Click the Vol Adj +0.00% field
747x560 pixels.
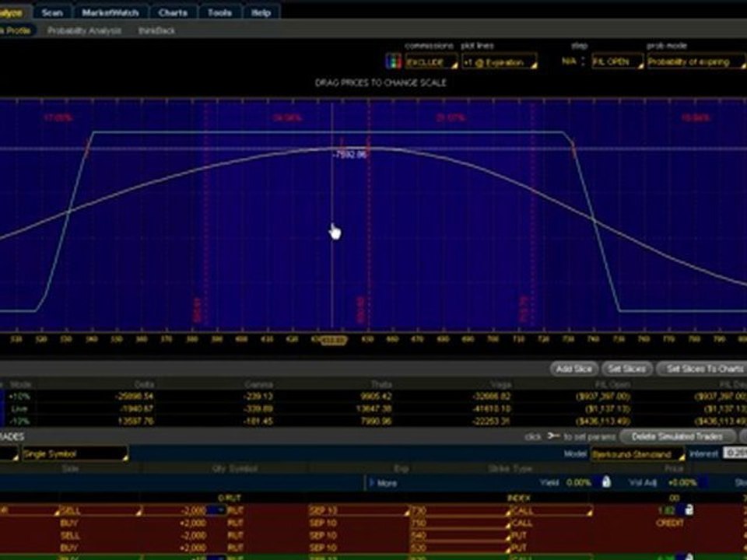click(x=682, y=483)
